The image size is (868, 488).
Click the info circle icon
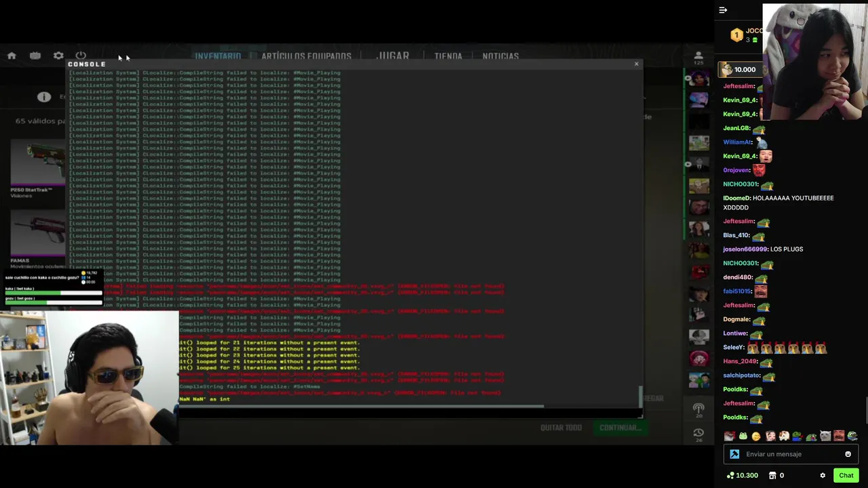[44, 97]
